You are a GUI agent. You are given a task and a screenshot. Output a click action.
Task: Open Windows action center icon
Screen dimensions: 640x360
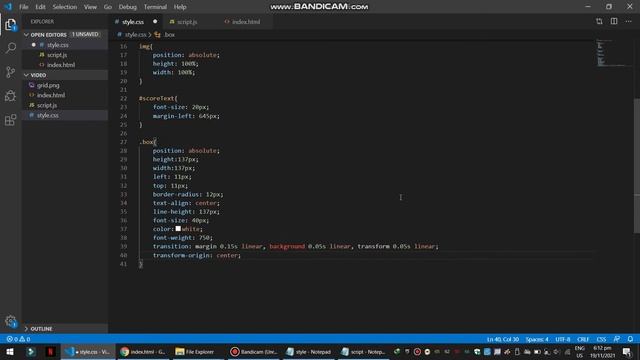tap(627, 352)
